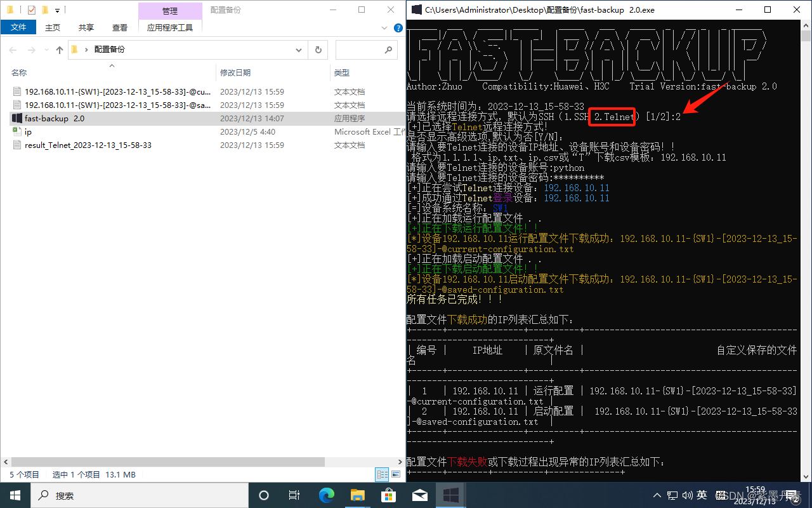The image size is (812, 508).
Task: Click 配置备份 breadcrumb in address bar
Action: tap(110, 50)
